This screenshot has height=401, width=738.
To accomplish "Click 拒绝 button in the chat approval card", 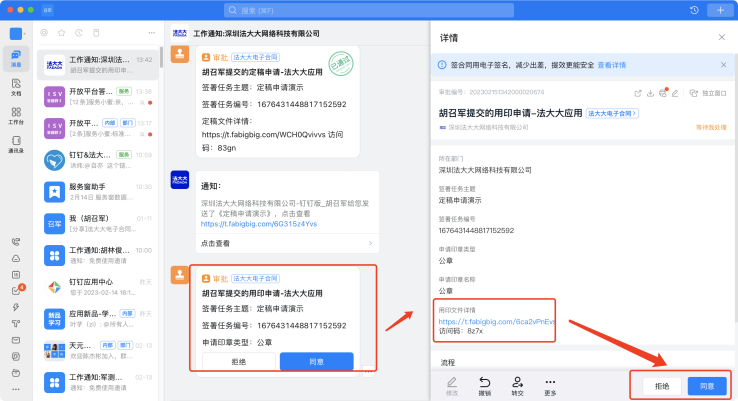I will click(238, 361).
